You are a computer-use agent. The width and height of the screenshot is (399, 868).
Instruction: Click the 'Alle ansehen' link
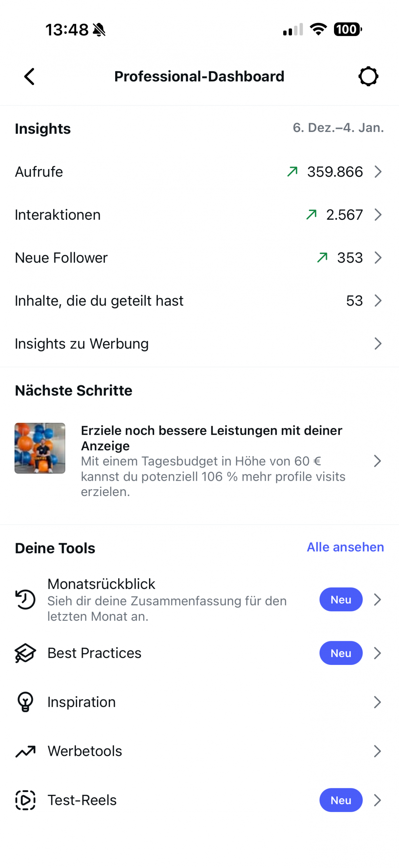pyautogui.click(x=345, y=547)
